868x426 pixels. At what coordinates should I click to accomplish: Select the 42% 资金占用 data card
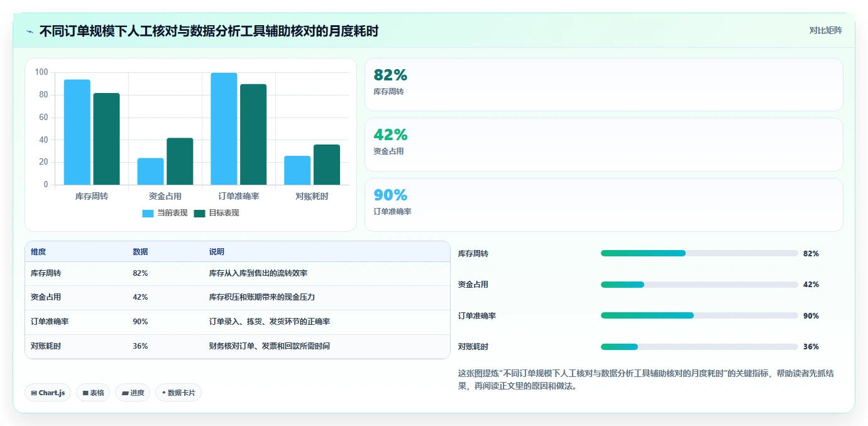pyautogui.click(x=603, y=145)
